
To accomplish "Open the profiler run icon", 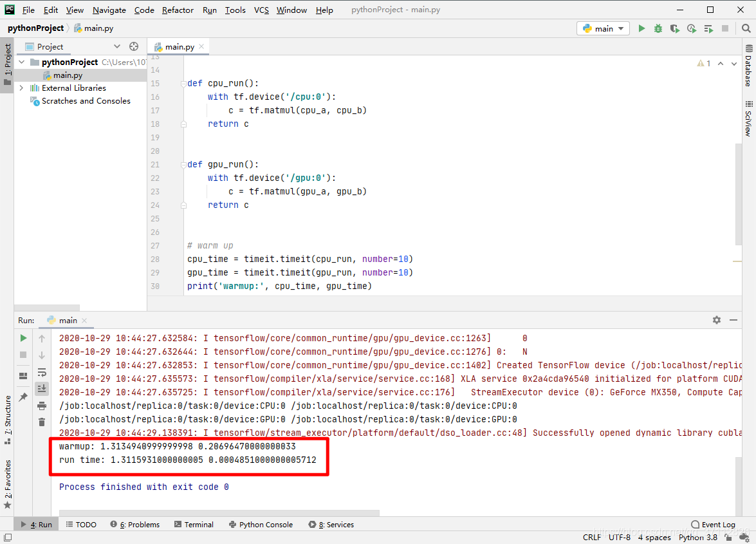I will (692, 28).
